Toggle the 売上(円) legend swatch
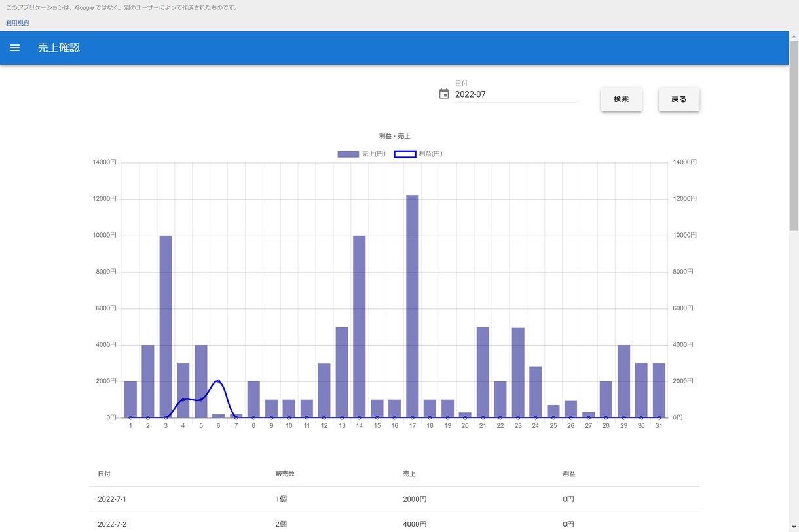Image resolution: width=799 pixels, height=532 pixels. pyautogui.click(x=348, y=154)
